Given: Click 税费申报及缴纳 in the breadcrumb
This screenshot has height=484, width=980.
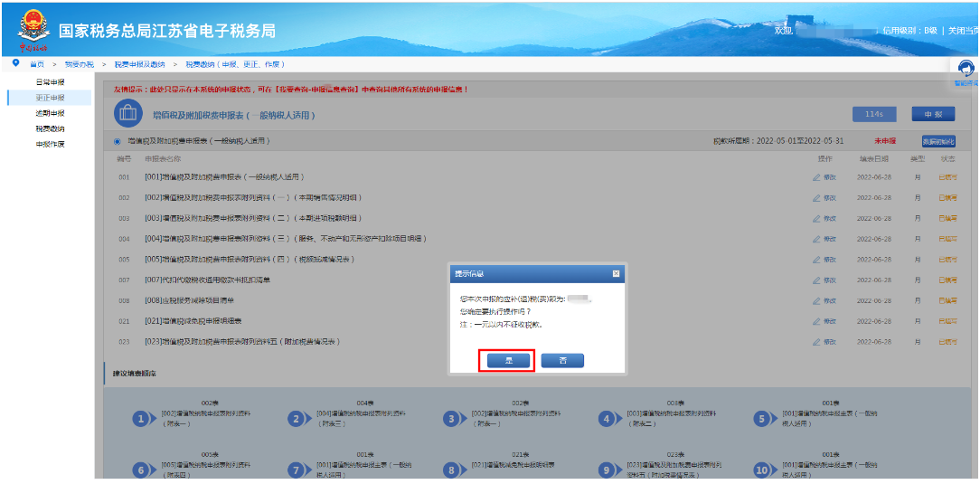Looking at the screenshot, I should [x=139, y=64].
